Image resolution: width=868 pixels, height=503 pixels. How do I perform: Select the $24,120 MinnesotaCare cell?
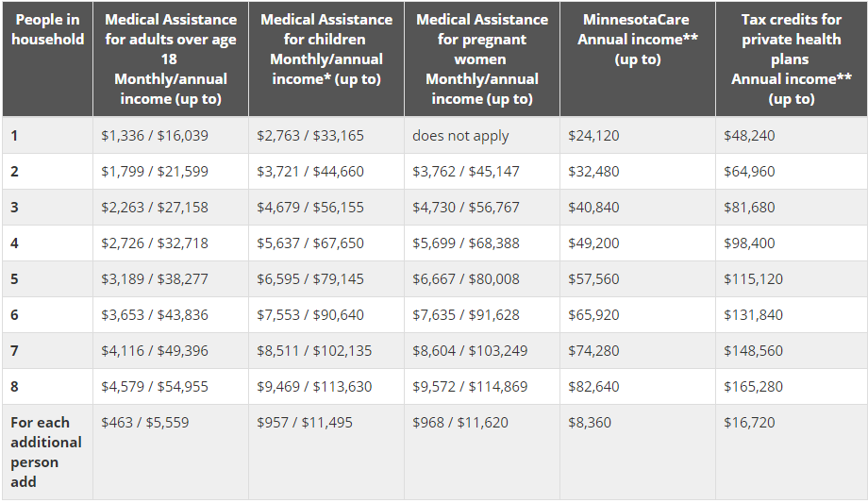click(x=594, y=136)
